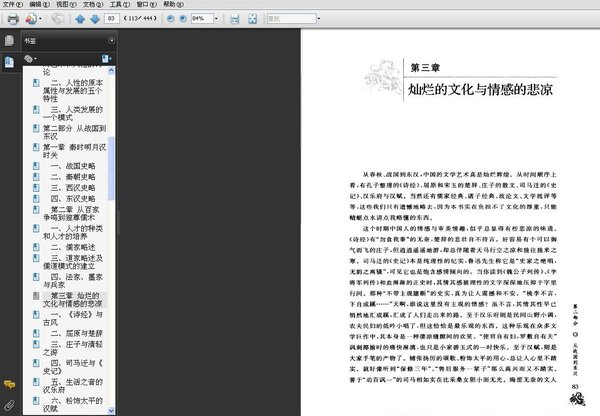Image resolution: width=600 pixels, height=416 pixels.
Task: Click the page number input field
Action: point(111,19)
